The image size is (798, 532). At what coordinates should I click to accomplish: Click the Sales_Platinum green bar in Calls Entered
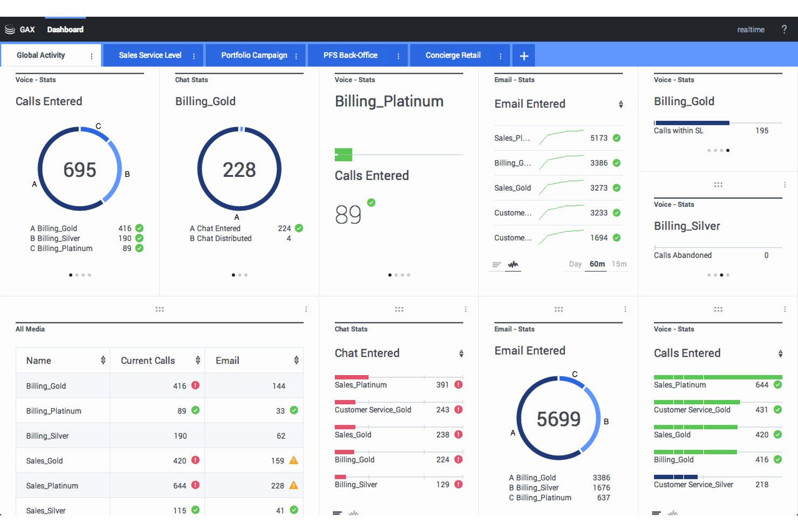(x=718, y=377)
